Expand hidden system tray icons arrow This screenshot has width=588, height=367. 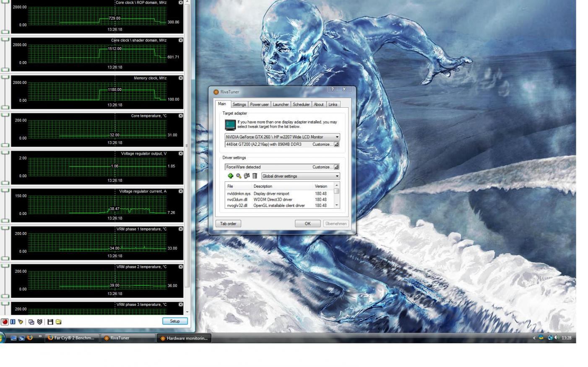534,338
